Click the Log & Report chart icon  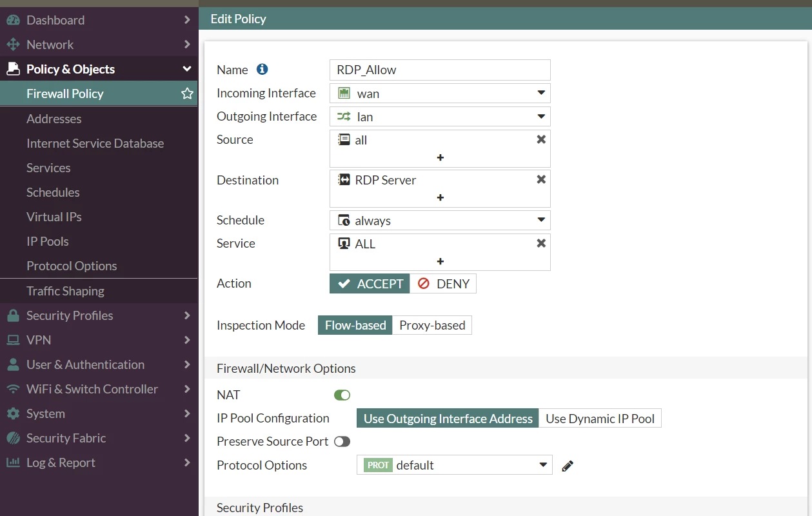[13, 462]
